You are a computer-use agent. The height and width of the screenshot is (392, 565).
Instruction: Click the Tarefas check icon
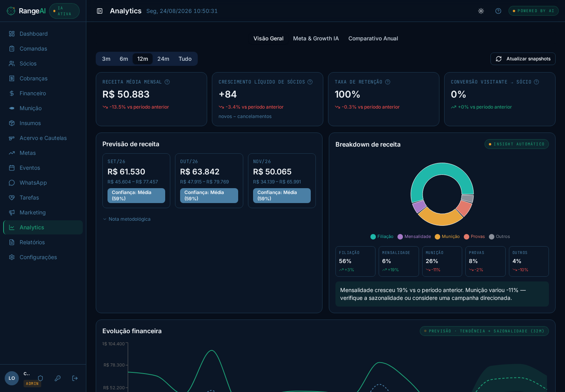coord(12,198)
